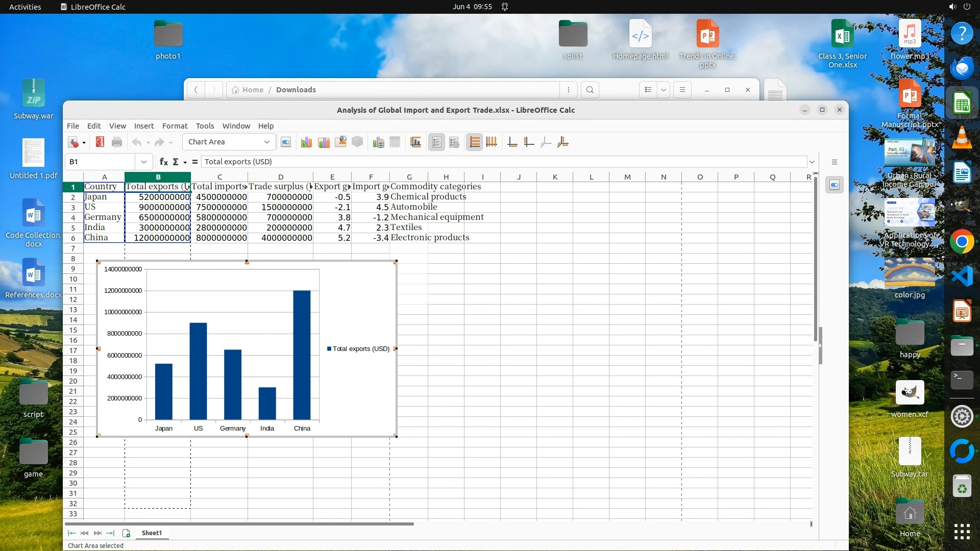Click the Export as PDF icon
980x551 pixels.
(x=100, y=142)
